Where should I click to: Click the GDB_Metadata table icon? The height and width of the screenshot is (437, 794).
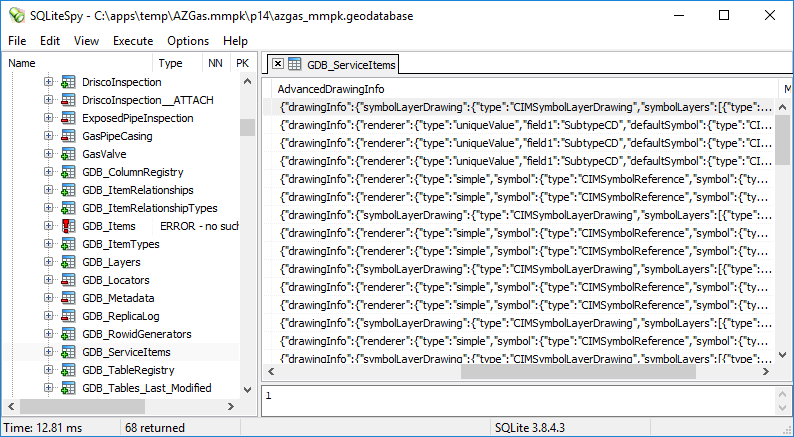pos(68,298)
